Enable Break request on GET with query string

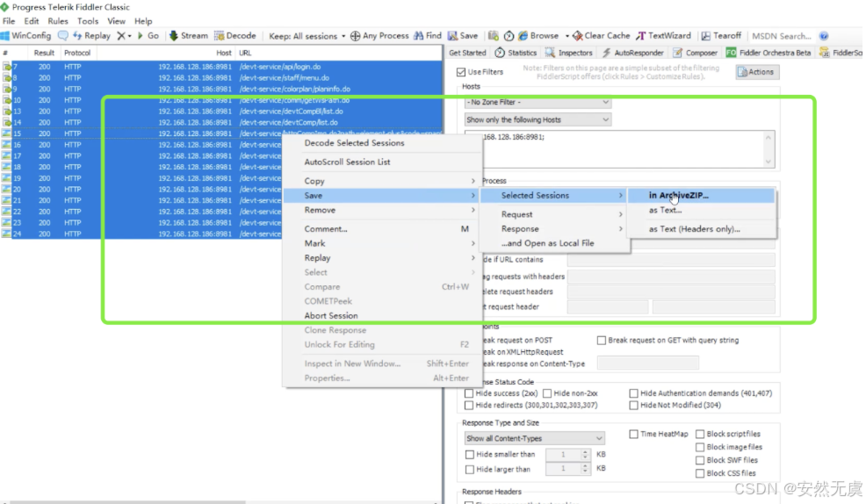(x=602, y=341)
